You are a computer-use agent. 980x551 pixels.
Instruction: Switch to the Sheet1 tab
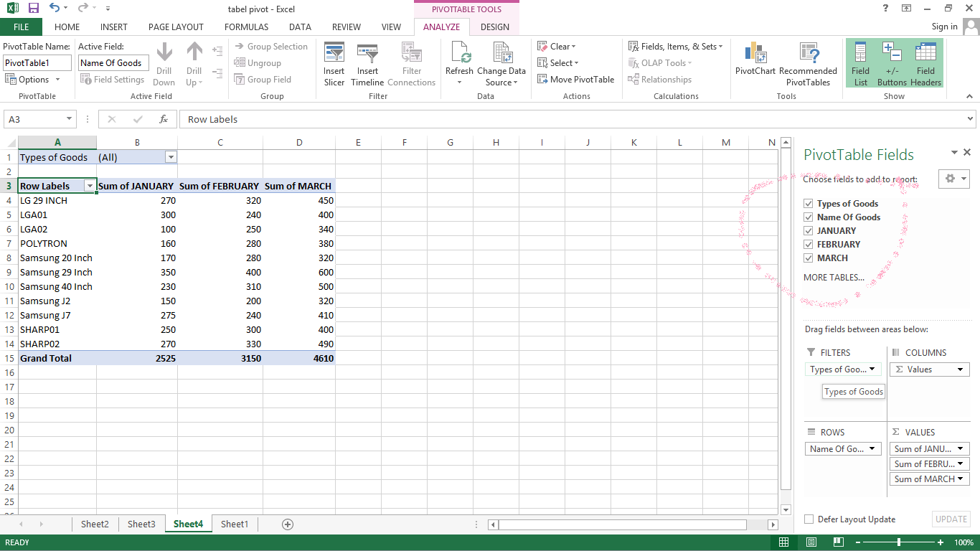[x=234, y=524]
